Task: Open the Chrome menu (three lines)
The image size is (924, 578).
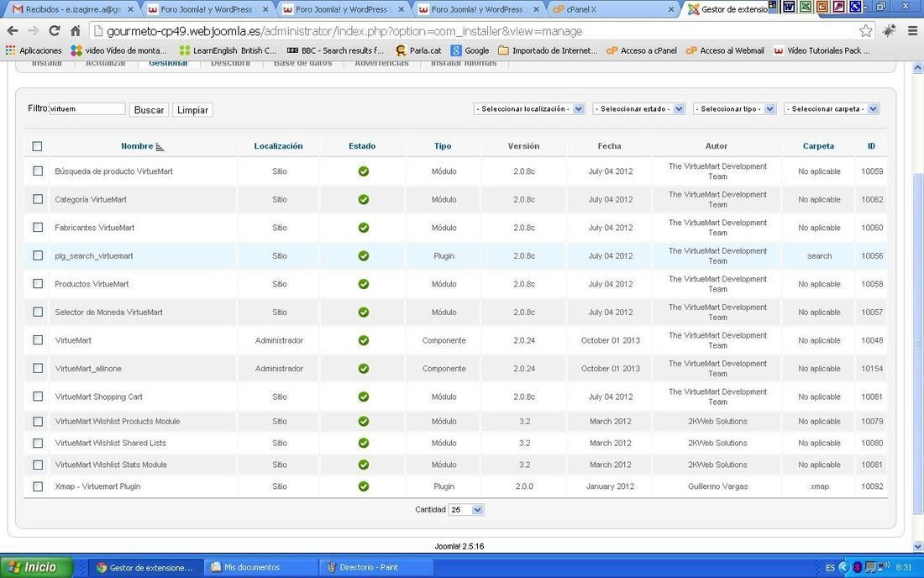Action: 912,30
